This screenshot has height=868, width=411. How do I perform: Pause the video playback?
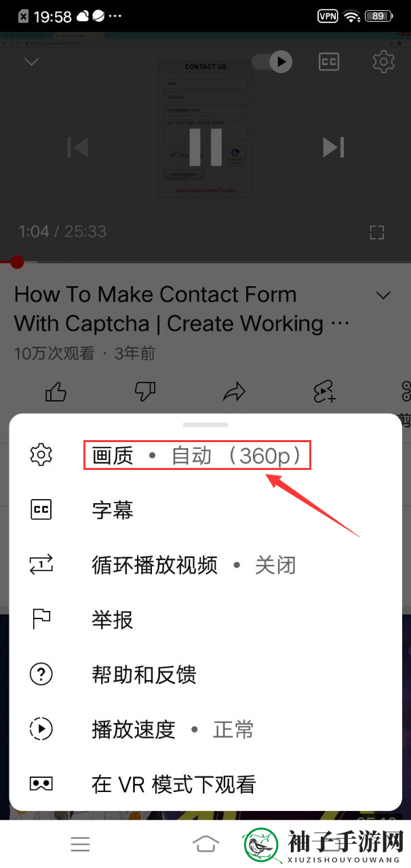pos(206,147)
